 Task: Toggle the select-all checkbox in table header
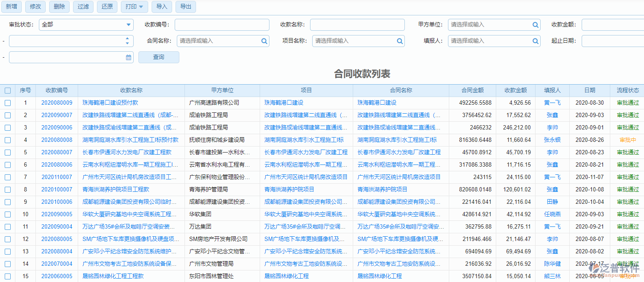tap(7, 90)
